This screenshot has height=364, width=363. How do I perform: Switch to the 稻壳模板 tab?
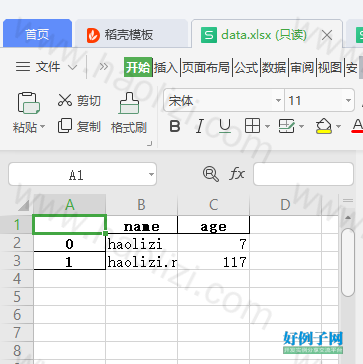(131, 34)
